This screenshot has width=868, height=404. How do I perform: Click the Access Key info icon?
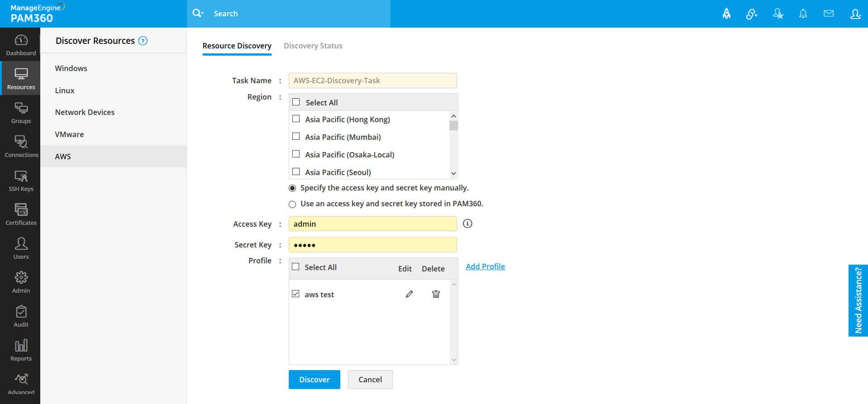[x=467, y=223]
